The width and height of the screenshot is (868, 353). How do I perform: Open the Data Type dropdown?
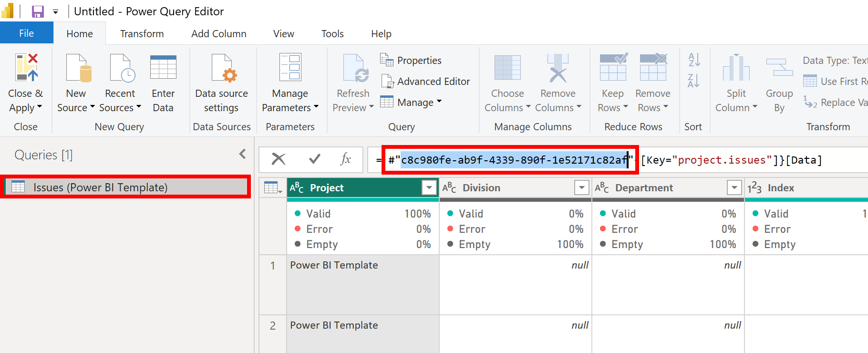coord(835,60)
